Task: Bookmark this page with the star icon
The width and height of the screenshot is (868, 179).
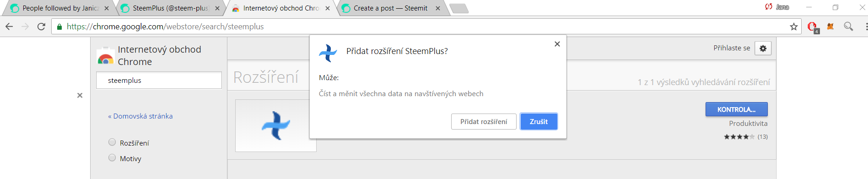Action: (x=794, y=27)
